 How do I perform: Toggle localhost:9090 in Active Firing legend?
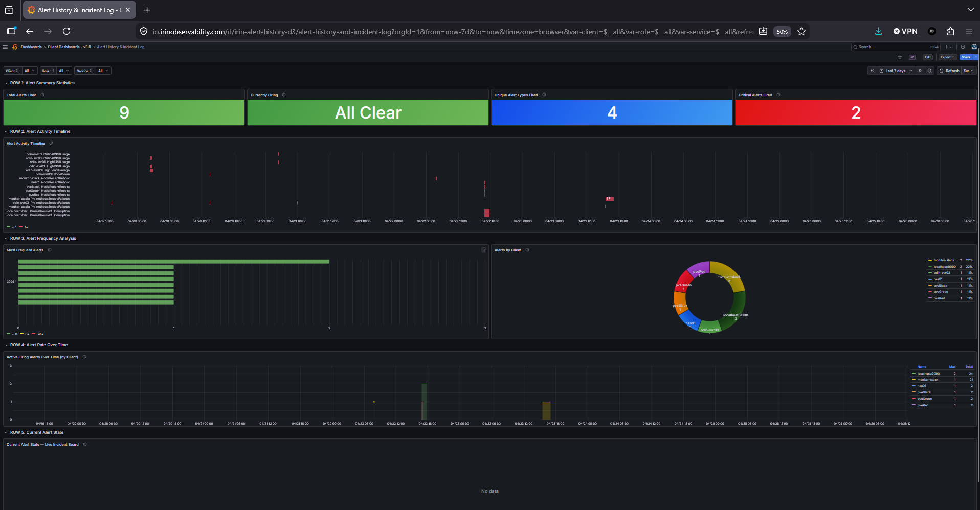(928, 374)
